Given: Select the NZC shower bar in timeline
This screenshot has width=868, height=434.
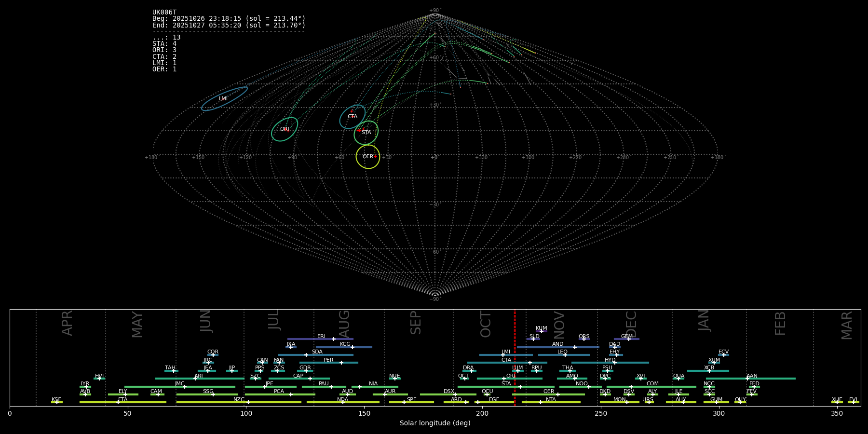Looking at the screenshot, I should coord(239,402).
